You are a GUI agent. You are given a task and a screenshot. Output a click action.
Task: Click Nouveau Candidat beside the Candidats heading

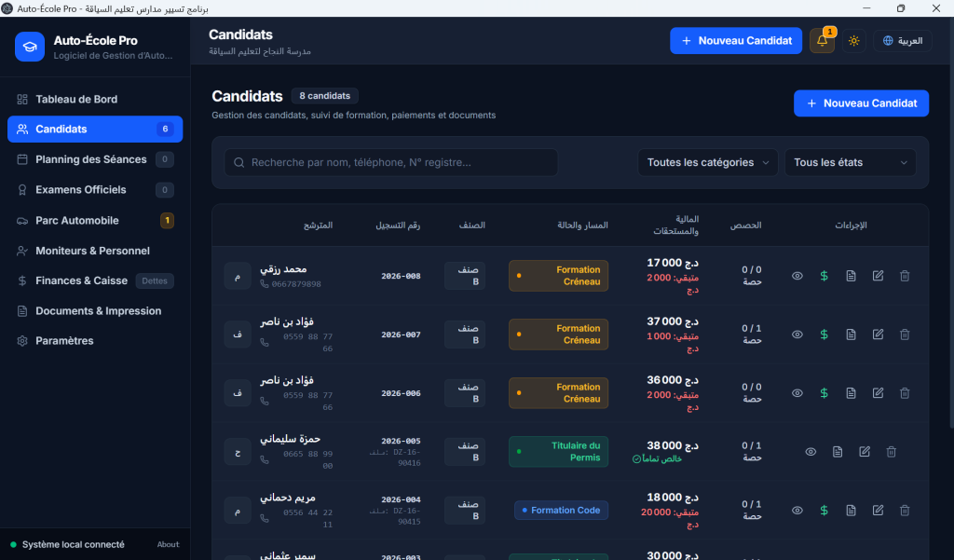click(x=861, y=103)
